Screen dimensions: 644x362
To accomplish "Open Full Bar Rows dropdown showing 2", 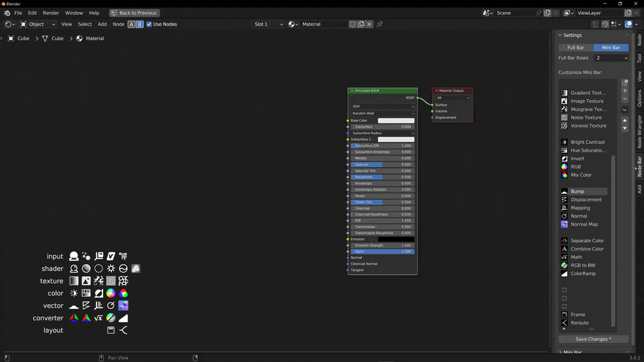I will (x=611, y=58).
